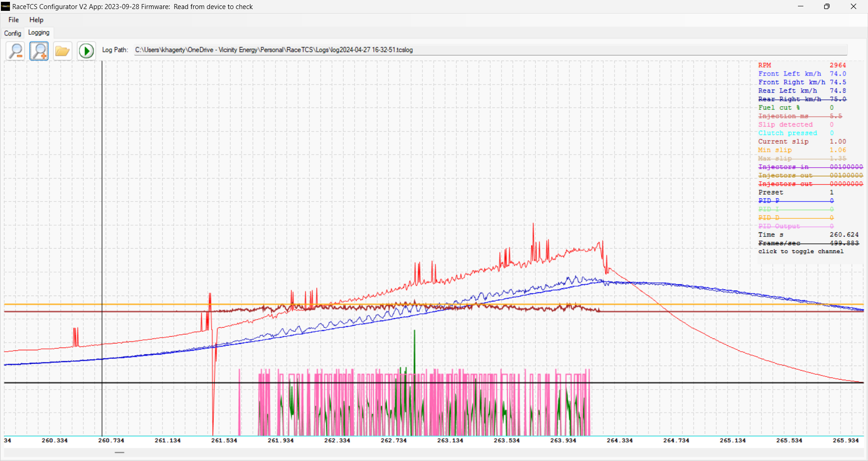Start log playback with green play button

click(x=86, y=51)
